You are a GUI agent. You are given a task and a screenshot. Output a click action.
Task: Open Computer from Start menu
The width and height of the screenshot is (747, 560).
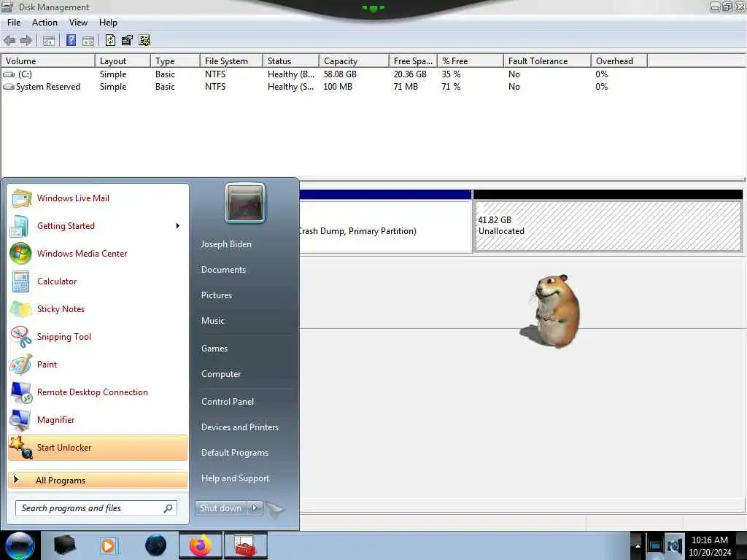[x=221, y=374]
